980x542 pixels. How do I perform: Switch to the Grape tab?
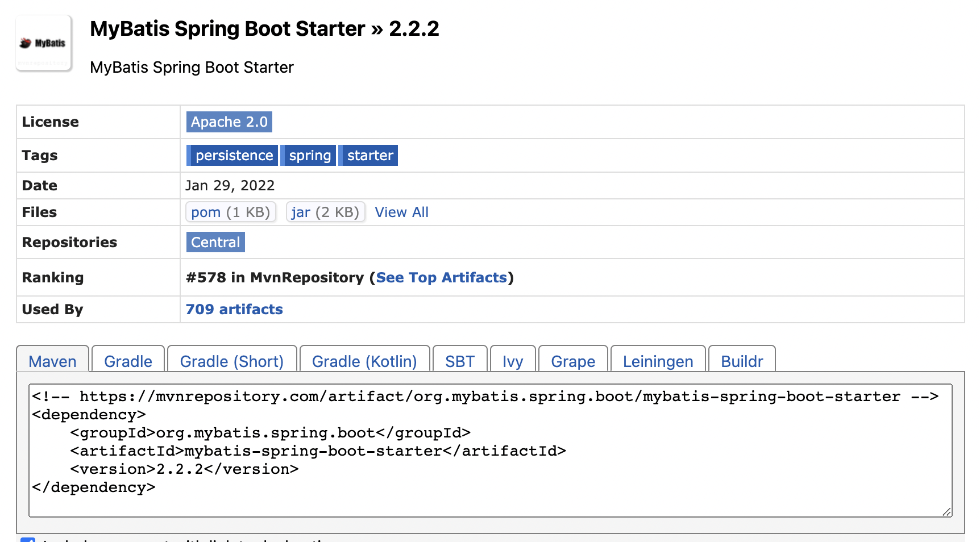pyautogui.click(x=573, y=360)
